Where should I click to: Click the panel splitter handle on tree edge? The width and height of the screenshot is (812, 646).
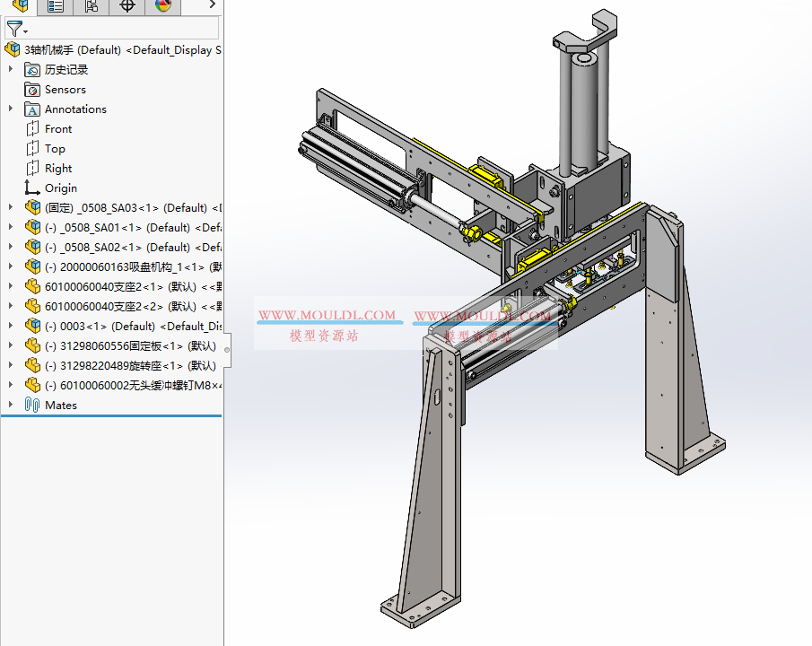point(227,350)
